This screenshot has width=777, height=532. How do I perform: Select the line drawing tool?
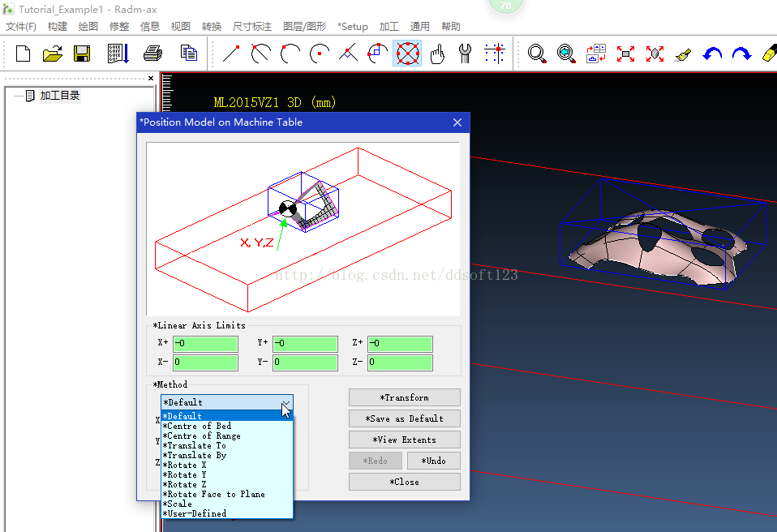231,53
